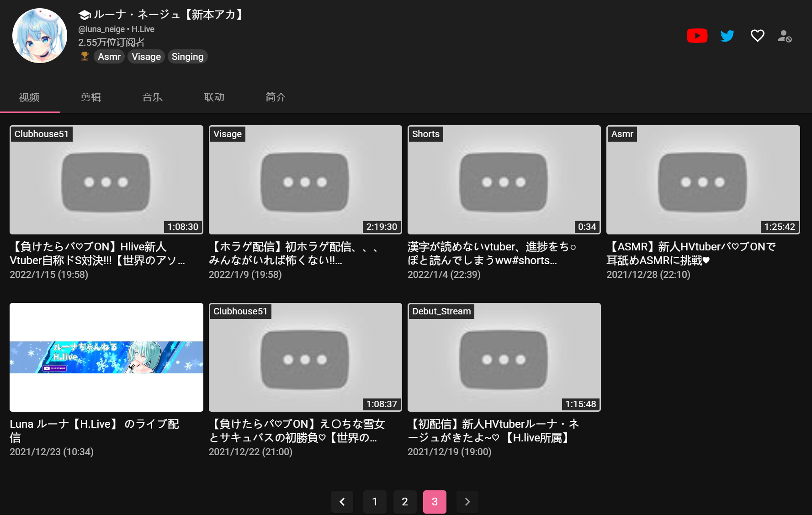Jump to page 2 of videos
The height and width of the screenshot is (515, 812).
pyautogui.click(x=405, y=502)
